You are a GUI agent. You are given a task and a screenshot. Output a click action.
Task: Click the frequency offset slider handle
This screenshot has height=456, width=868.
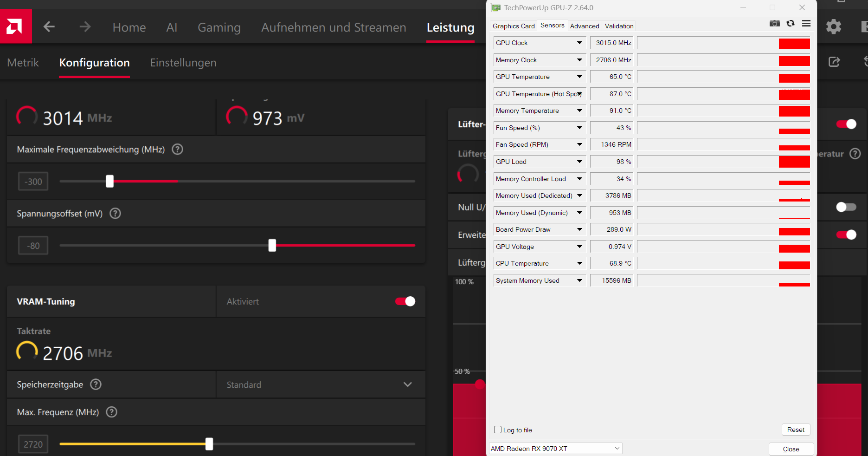[109, 181]
